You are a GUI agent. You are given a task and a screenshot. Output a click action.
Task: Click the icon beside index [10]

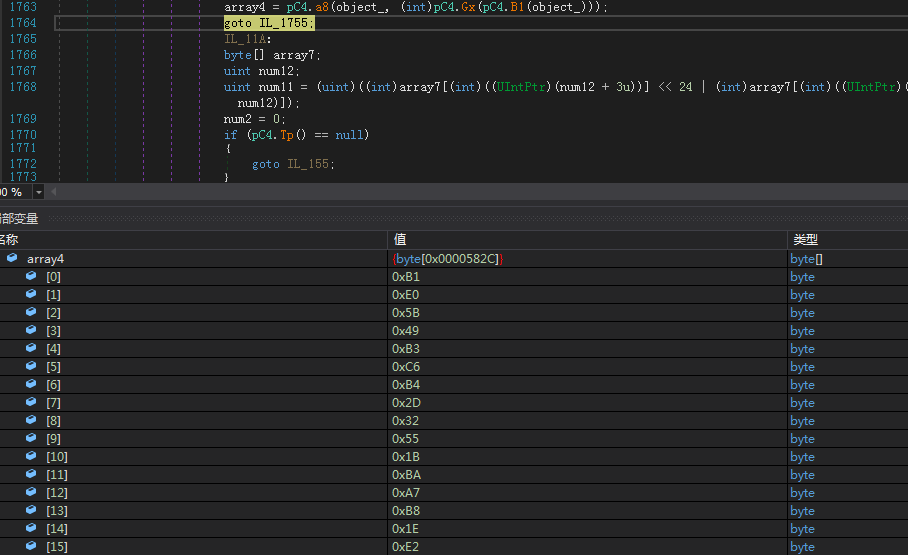[31, 456]
